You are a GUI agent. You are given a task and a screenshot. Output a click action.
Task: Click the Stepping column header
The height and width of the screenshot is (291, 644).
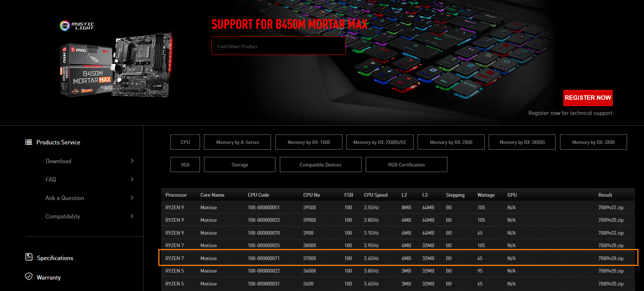455,195
